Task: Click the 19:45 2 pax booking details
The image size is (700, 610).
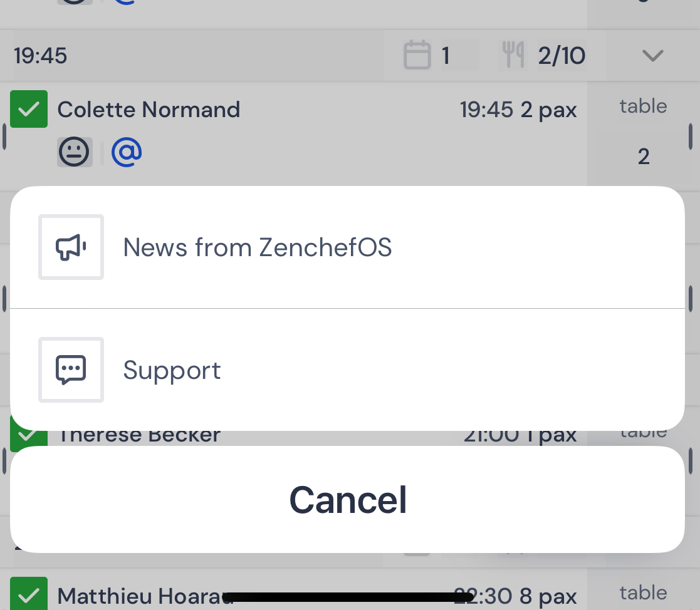Action: (518, 110)
